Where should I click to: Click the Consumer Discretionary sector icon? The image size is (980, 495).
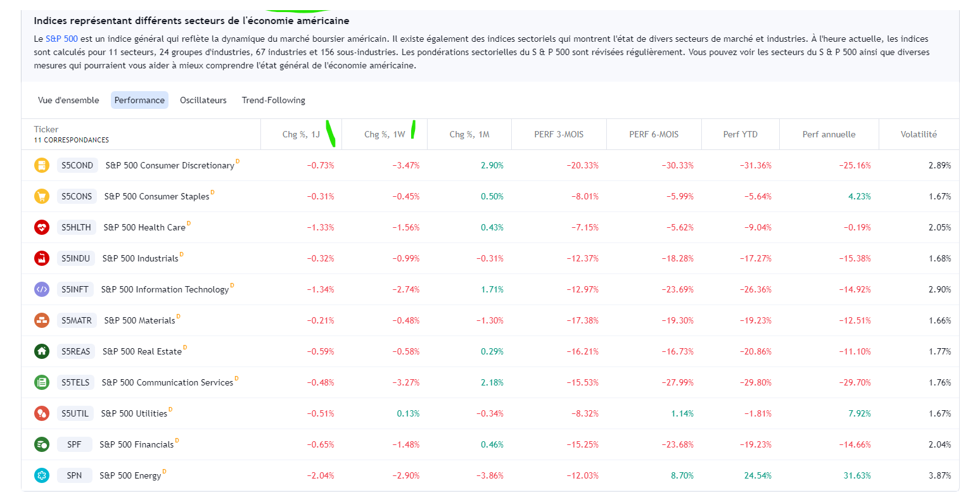coord(42,166)
